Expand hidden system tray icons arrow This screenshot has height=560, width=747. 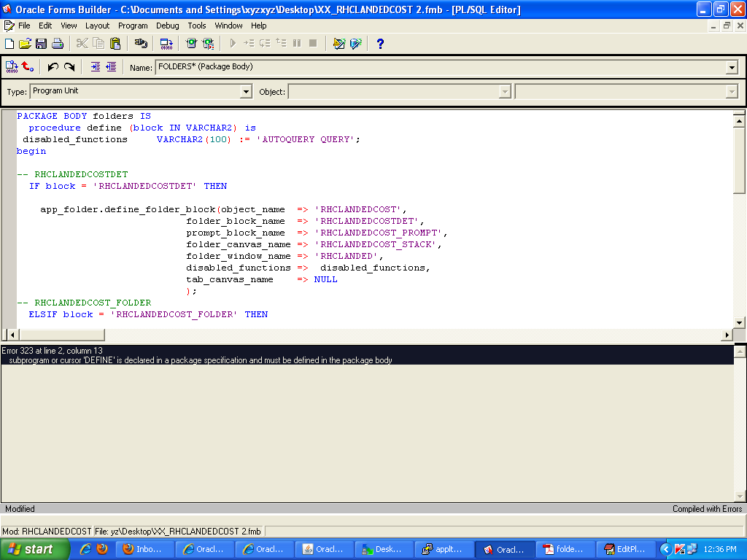click(665, 550)
